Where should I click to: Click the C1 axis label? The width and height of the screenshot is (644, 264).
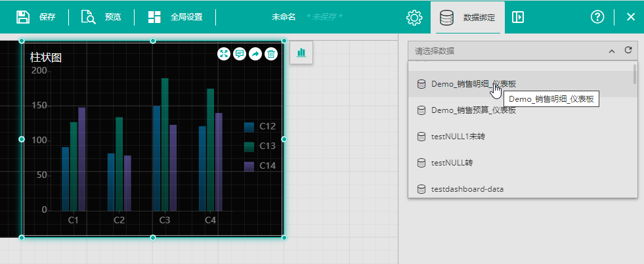point(73,221)
